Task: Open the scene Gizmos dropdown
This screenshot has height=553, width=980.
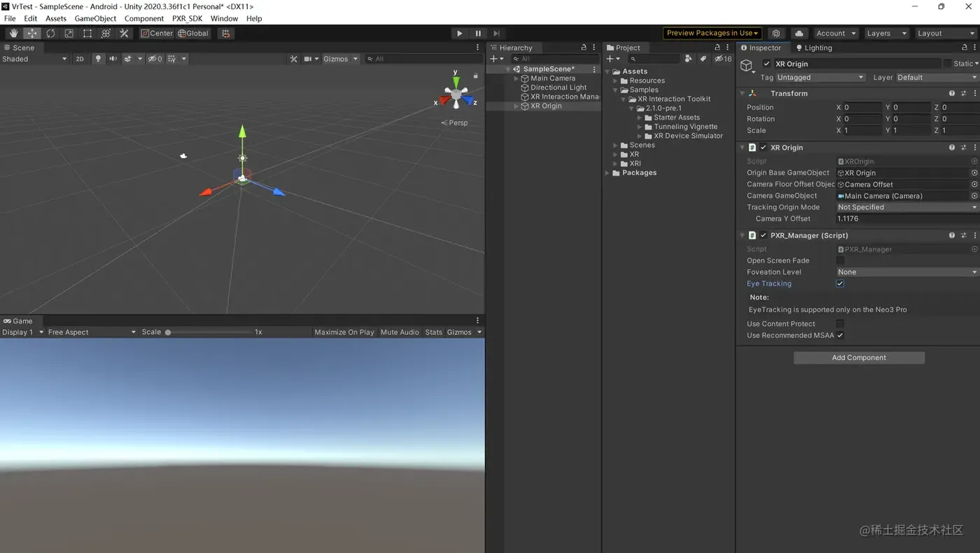Action: [340, 59]
